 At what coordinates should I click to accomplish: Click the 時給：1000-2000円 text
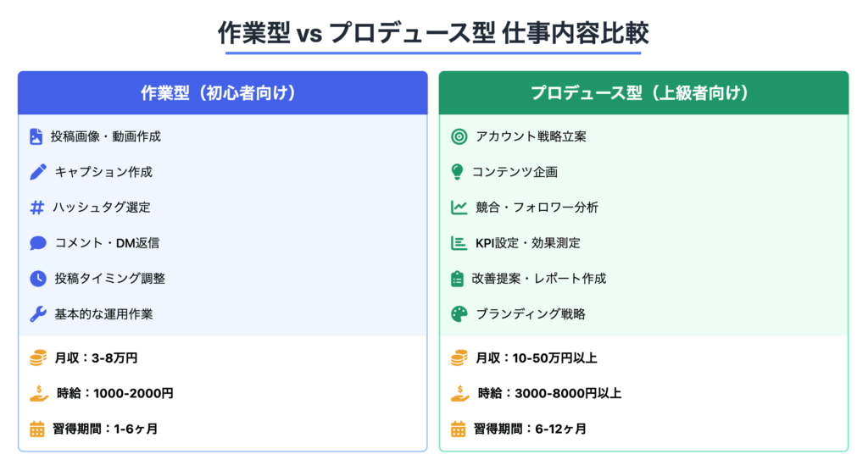[114, 394]
